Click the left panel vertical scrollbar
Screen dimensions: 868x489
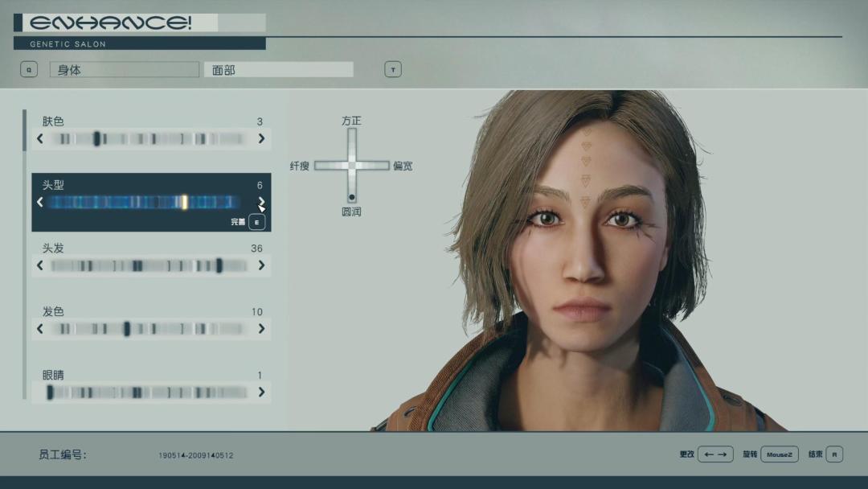[x=24, y=253]
